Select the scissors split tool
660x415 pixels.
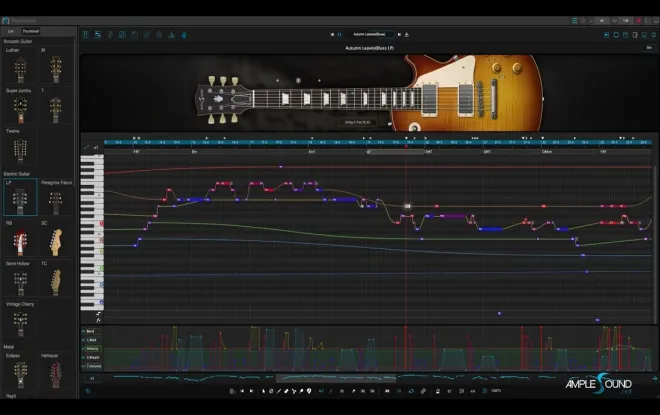pyautogui.click(x=294, y=391)
